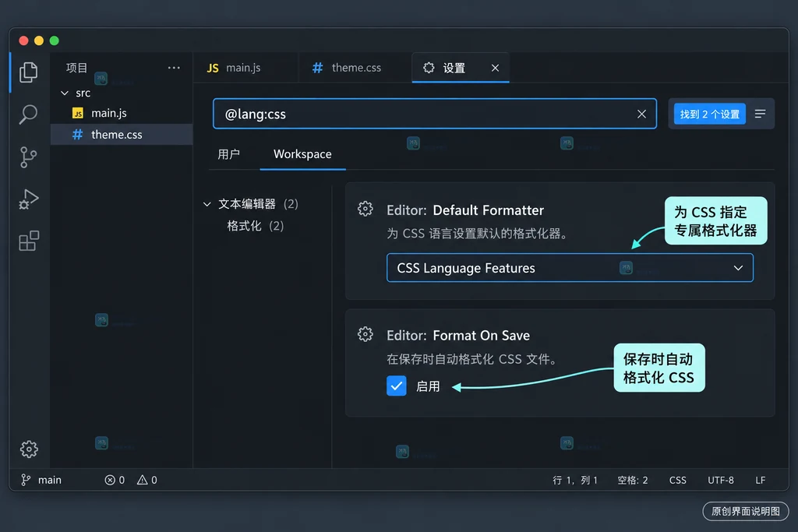Click the 项目 panel header
This screenshot has width=798, height=532.
click(77, 68)
